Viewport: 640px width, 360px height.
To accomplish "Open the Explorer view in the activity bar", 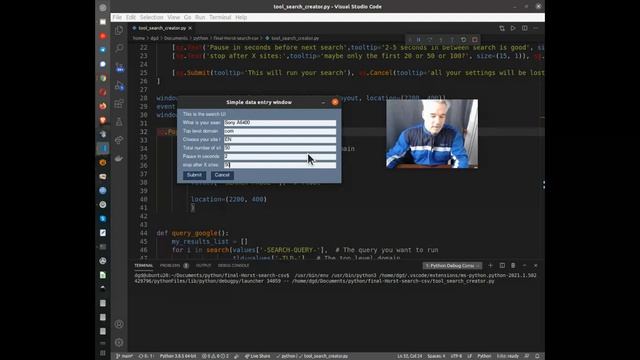I will (119, 30).
